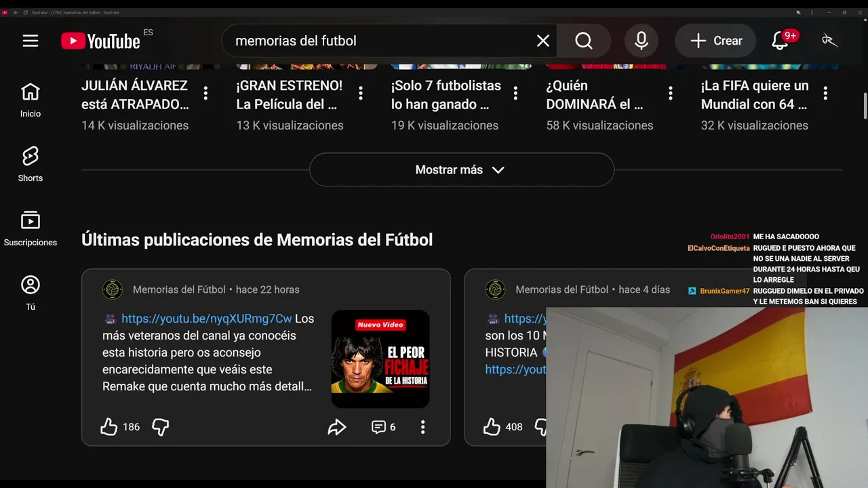Open options for the ¡GRAN ESTRENO! video

click(361, 93)
